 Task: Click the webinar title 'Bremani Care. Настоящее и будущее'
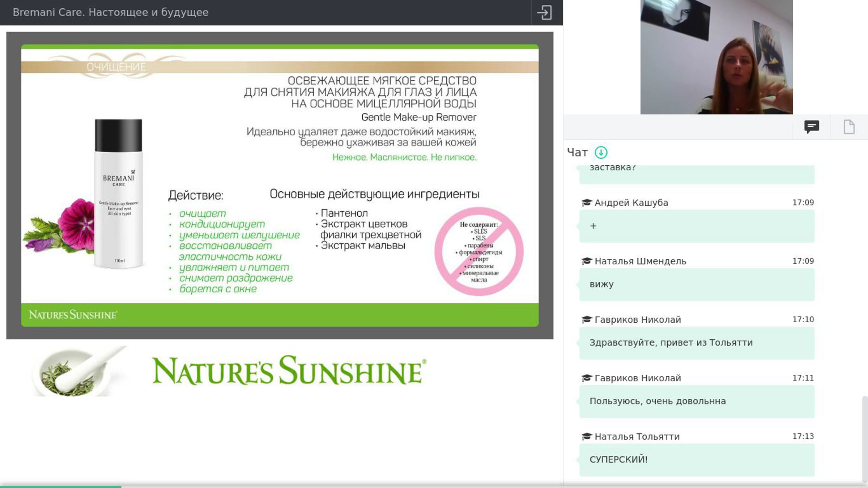pyautogui.click(x=111, y=12)
